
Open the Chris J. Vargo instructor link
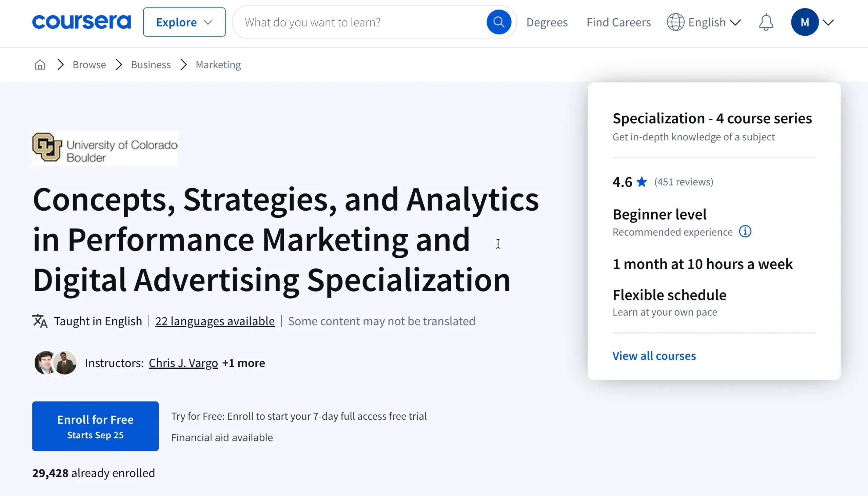pyautogui.click(x=183, y=363)
